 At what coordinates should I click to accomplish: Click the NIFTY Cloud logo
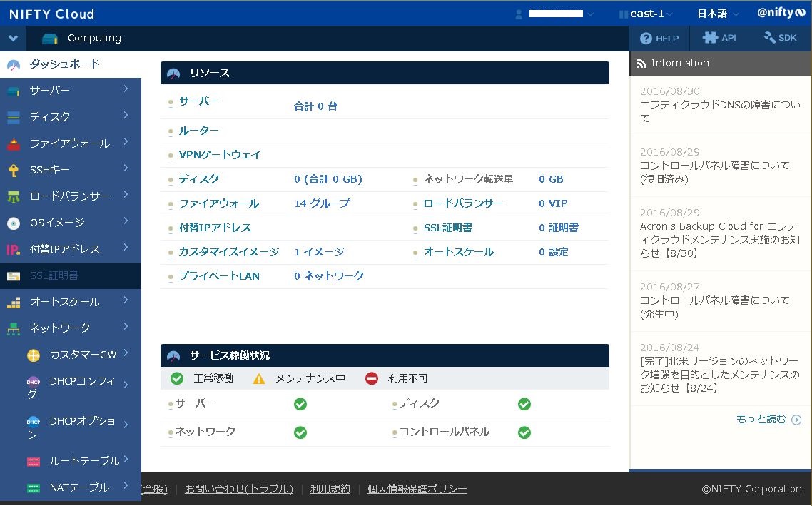point(52,14)
